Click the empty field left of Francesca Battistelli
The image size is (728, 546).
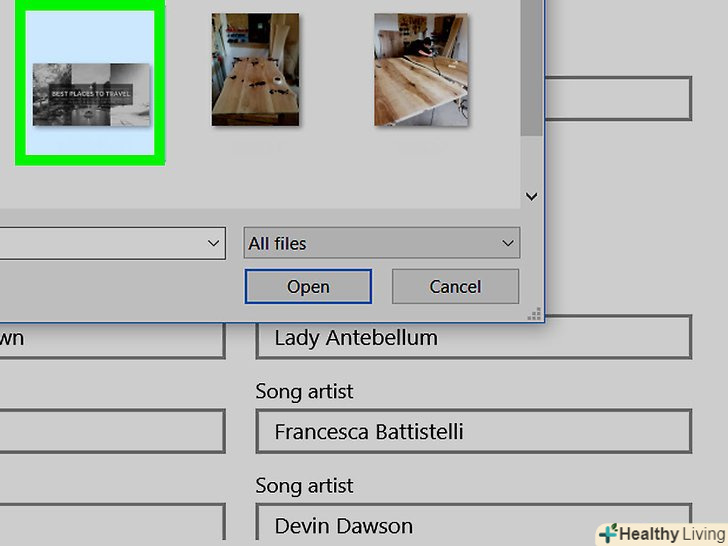pyautogui.click(x=112, y=431)
